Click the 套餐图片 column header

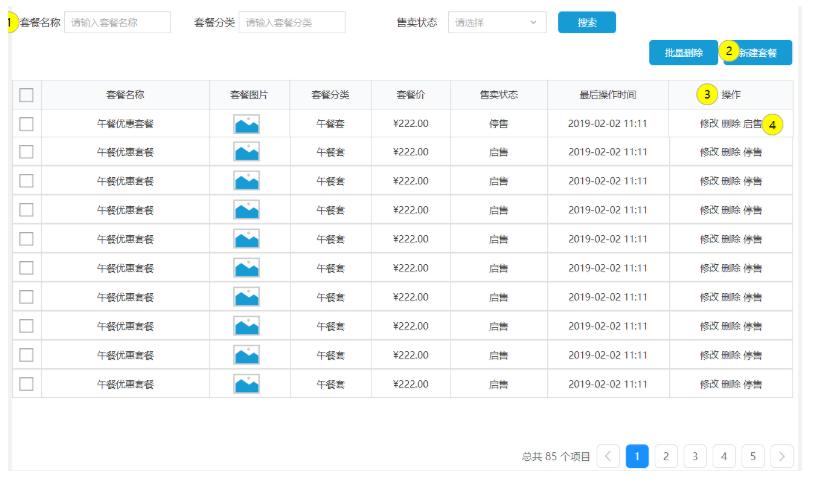249,95
